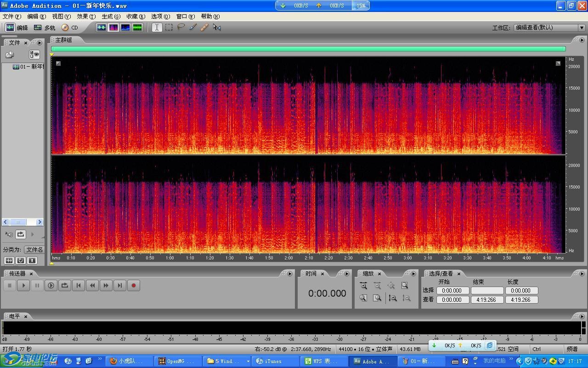Go to beginning transport button
This screenshot has width=588, height=368.
click(x=79, y=285)
